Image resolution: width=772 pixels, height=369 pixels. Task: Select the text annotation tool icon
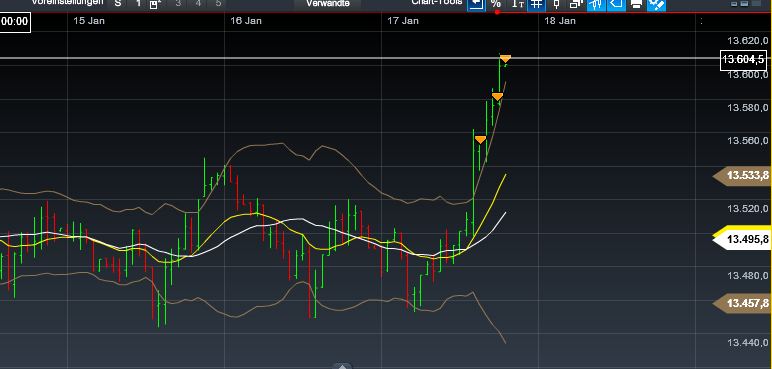(517, 4)
